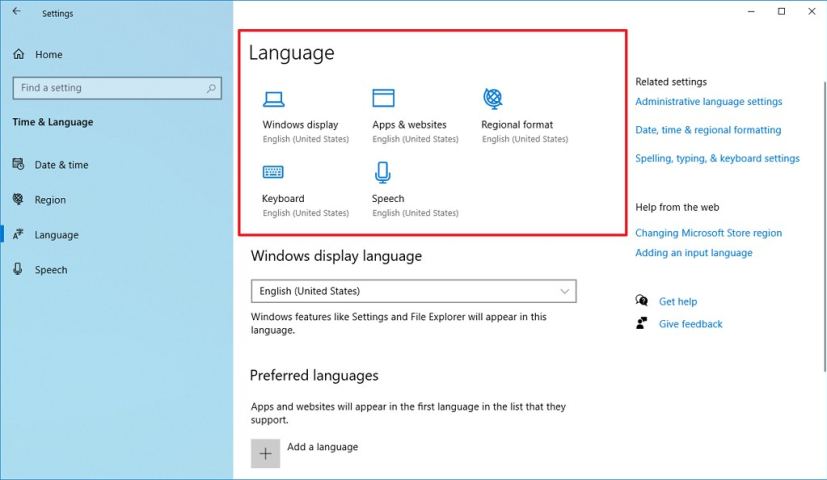Click the plus icon to add language
This screenshot has width=827, height=480.
(265, 453)
